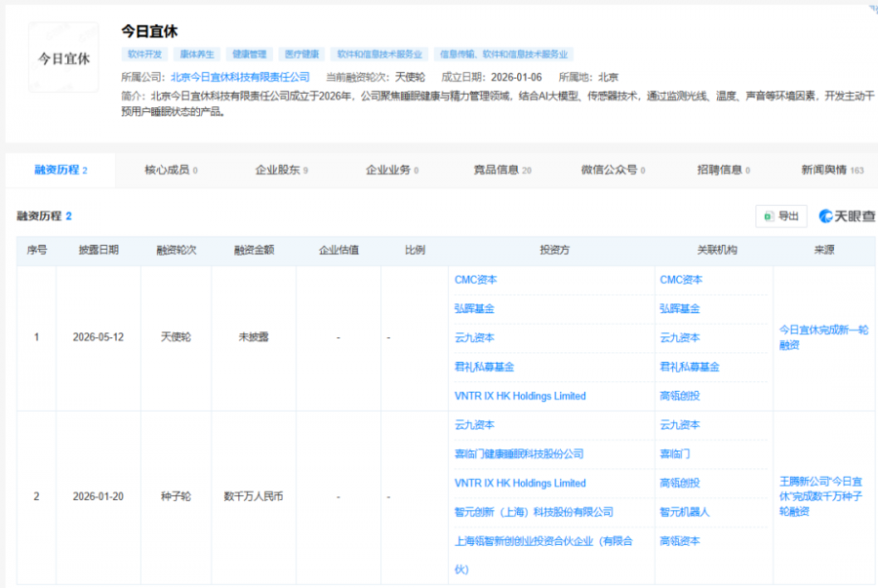
Task: Click the 医疗健康 tag
Action: (x=301, y=55)
